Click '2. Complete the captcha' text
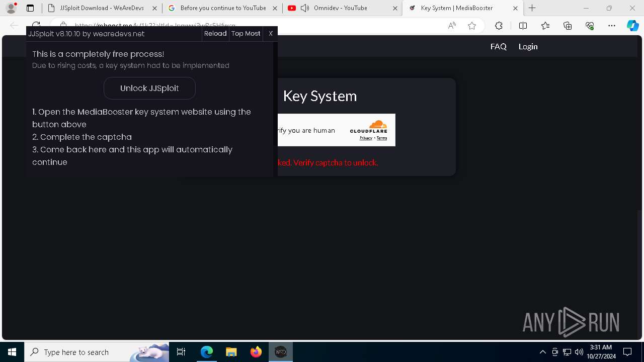 (82, 137)
